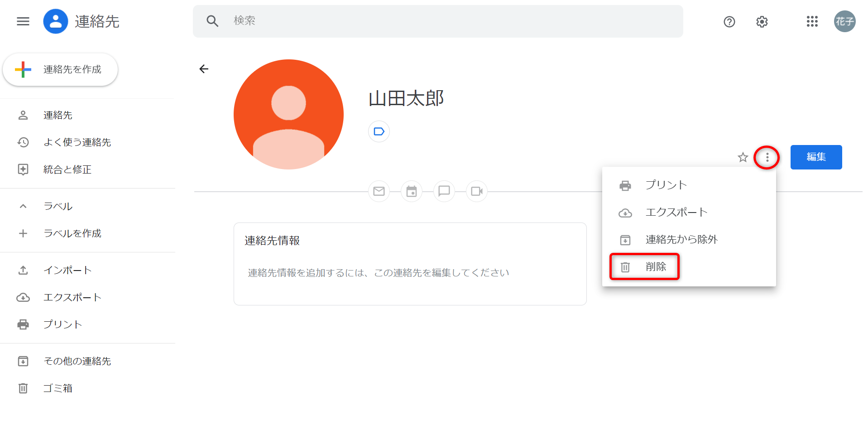Open the calendar icon beneath the contact

(x=412, y=191)
